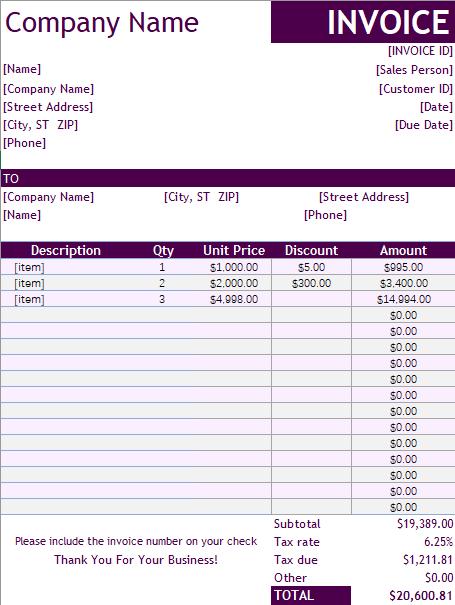The height and width of the screenshot is (605, 455).
Task: Select recipient [Phone] under TO
Action: [325, 215]
